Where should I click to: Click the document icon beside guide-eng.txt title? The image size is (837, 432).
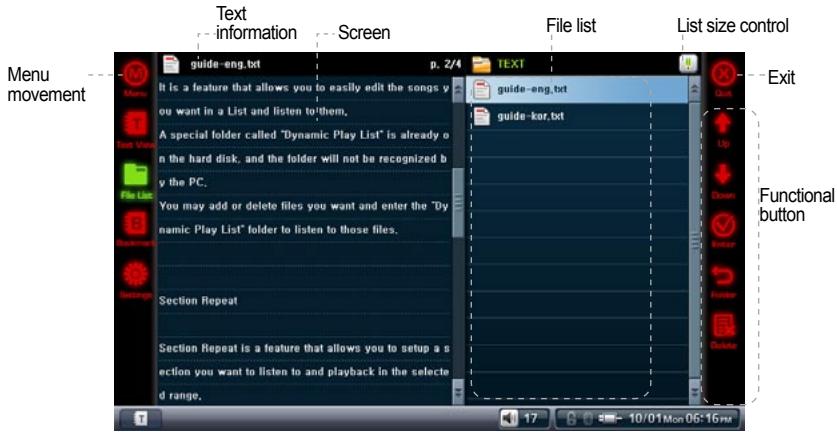tap(171, 64)
